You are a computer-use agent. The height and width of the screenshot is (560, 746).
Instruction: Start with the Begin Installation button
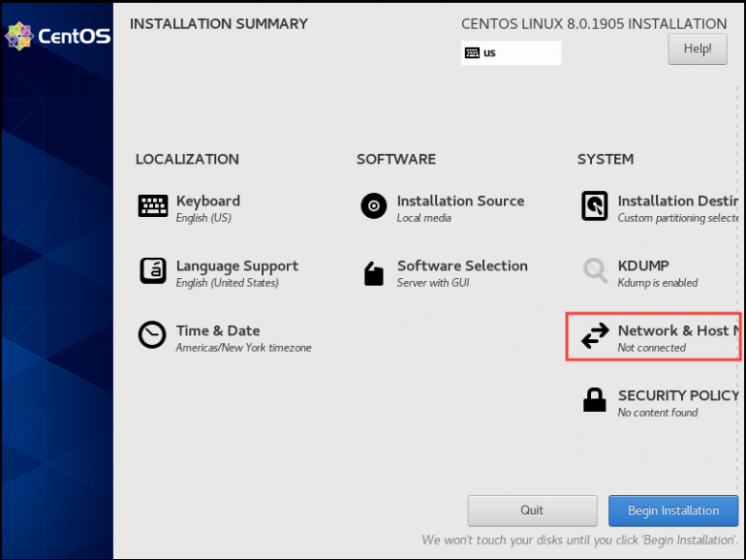[673, 510]
